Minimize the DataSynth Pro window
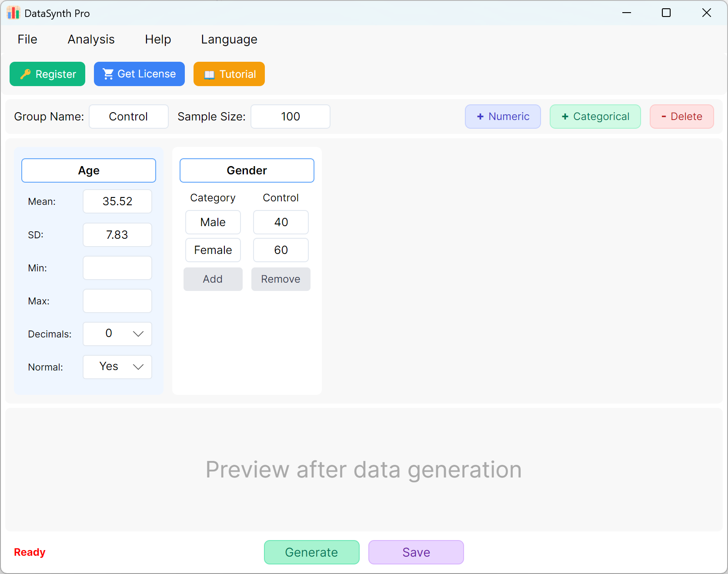The width and height of the screenshot is (728, 574). coord(627,13)
